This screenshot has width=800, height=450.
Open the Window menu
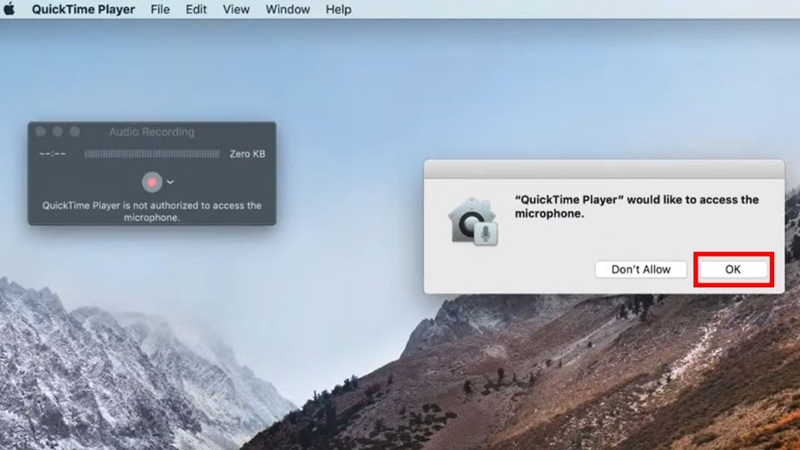288,9
